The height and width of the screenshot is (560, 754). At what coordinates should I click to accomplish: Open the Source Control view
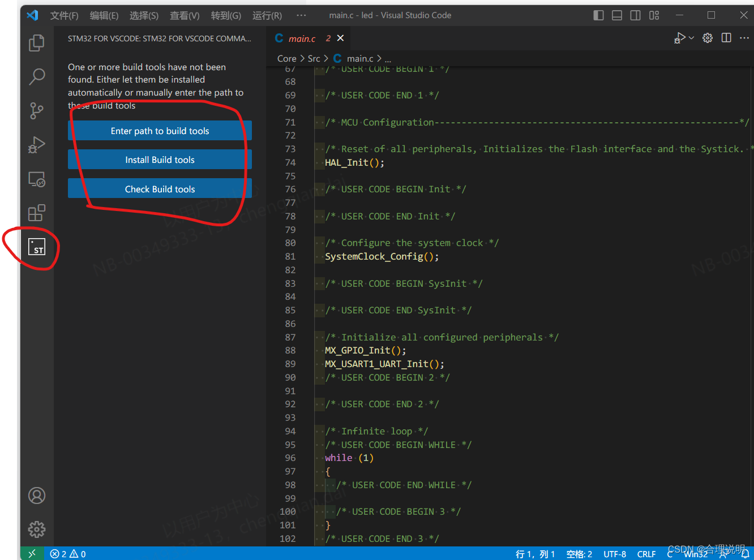click(37, 111)
